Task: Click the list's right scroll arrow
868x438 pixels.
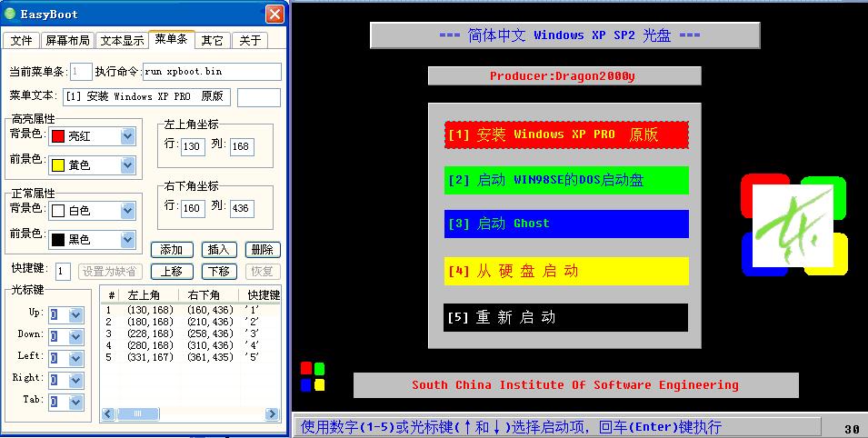Action: [272, 413]
